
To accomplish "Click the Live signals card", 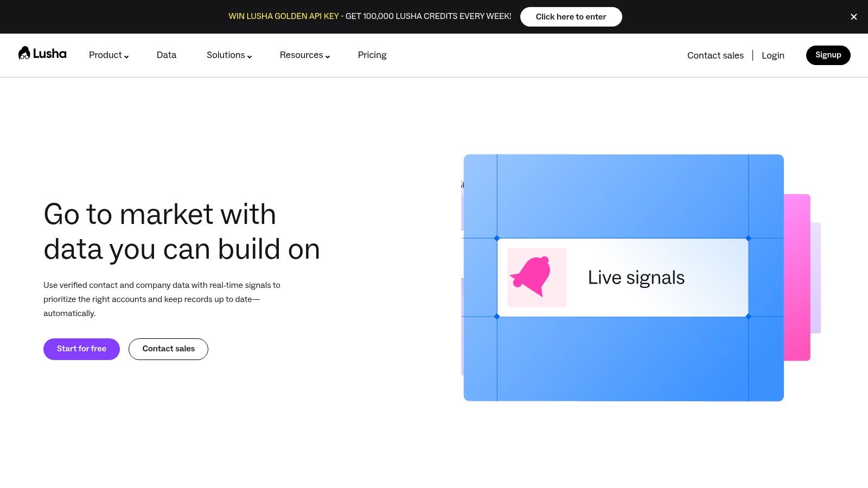I will (623, 278).
